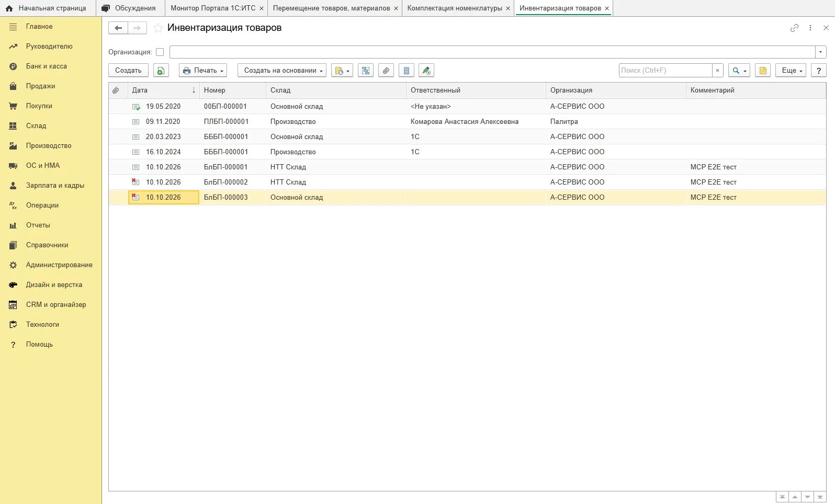Expand the magnifier search options dropdown
The height and width of the screenshot is (504, 835).
739,71
